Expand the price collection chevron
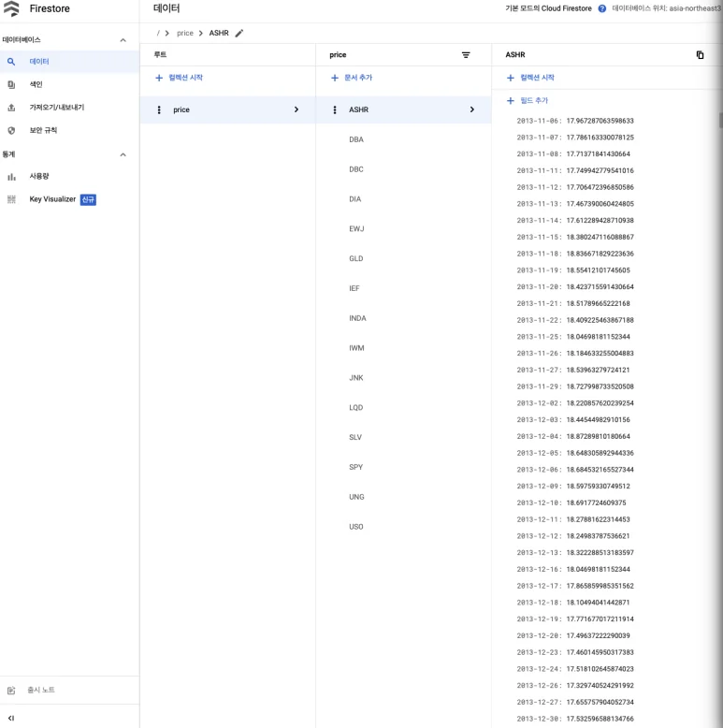 [x=296, y=109]
